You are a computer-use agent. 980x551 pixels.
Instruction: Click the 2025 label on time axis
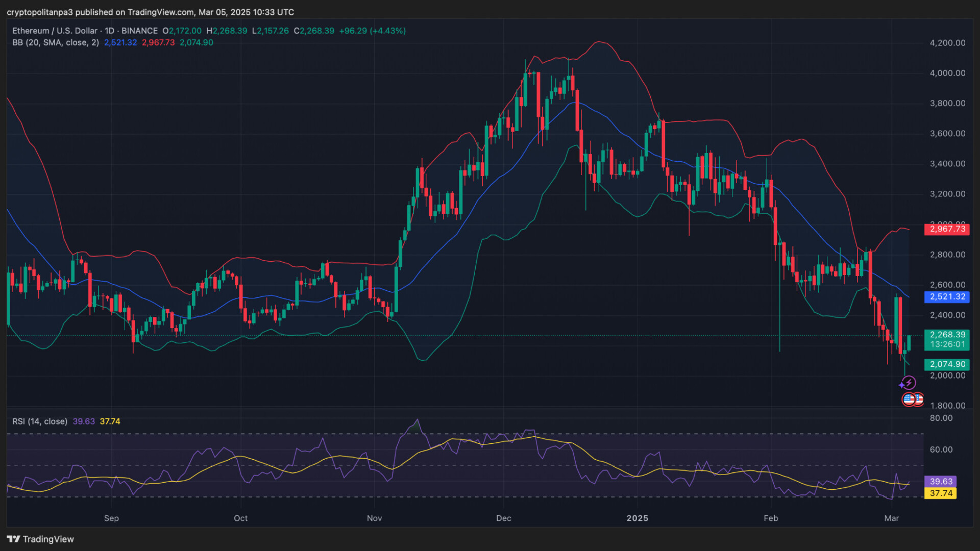click(x=637, y=518)
